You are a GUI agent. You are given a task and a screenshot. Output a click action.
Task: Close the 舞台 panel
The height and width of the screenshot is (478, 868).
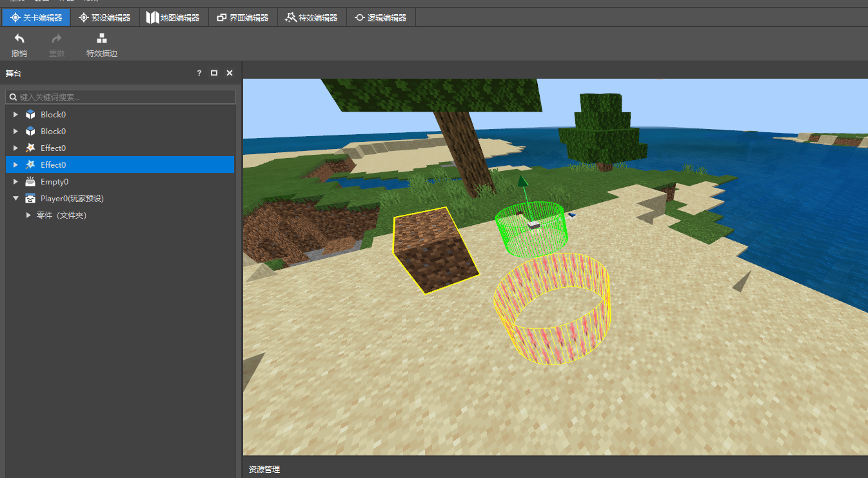tap(229, 74)
